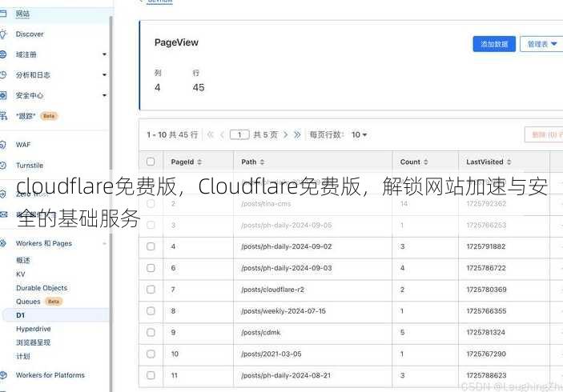Click the page number input field
Viewport: 563px width, 392px height.
point(239,135)
